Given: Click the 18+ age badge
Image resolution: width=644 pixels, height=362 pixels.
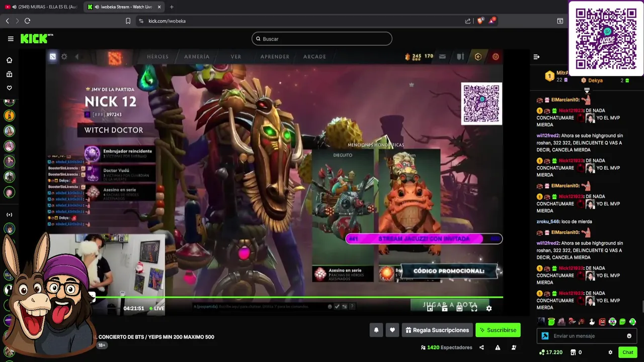Looking at the screenshot, I should pyautogui.click(x=102, y=345).
